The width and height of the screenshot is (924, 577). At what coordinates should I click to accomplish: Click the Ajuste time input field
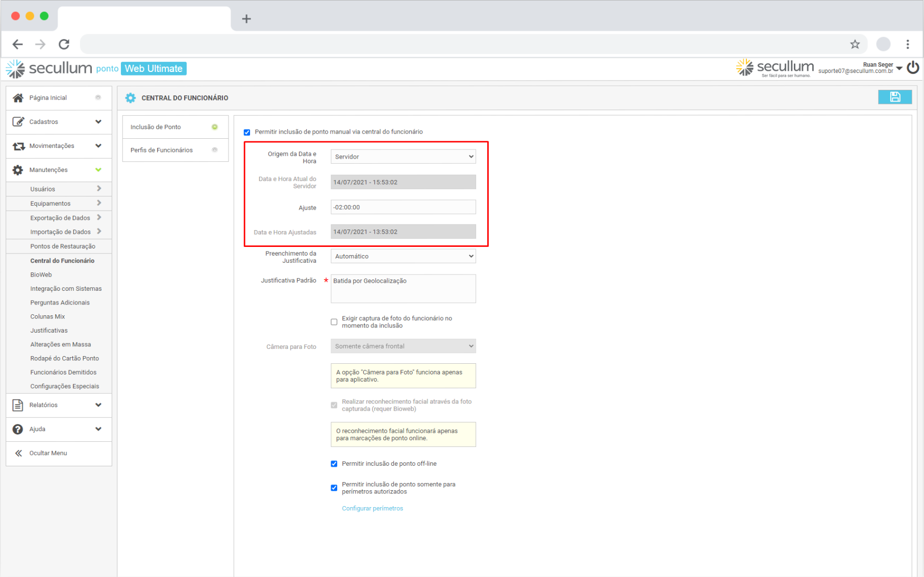pos(403,207)
